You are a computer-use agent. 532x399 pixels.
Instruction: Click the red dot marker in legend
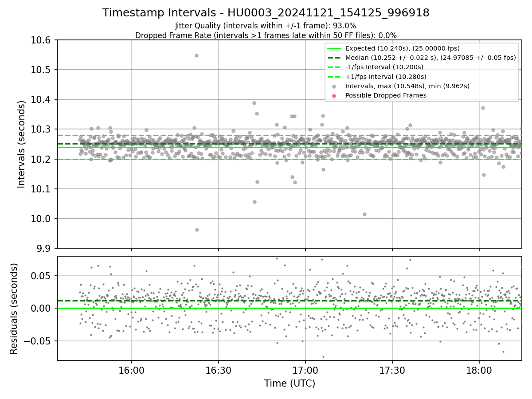tap(334, 95)
